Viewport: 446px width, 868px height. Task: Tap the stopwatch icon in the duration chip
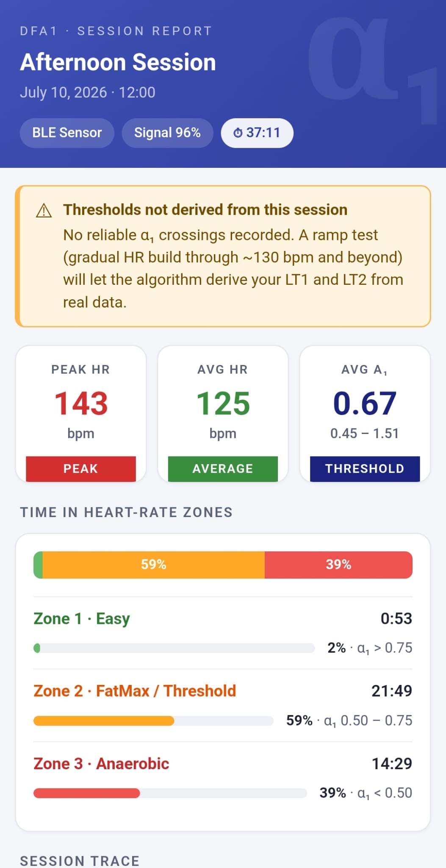(x=238, y=133)
